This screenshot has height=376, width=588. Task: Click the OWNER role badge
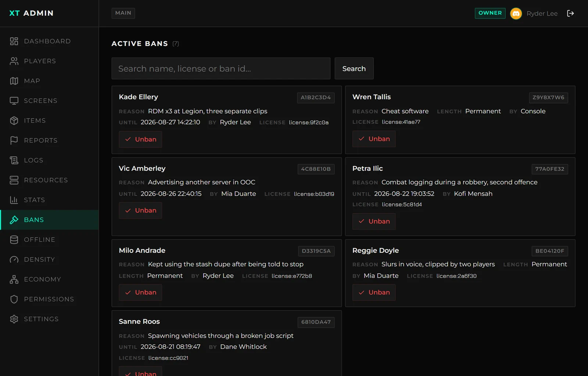[x=490, y=13]
